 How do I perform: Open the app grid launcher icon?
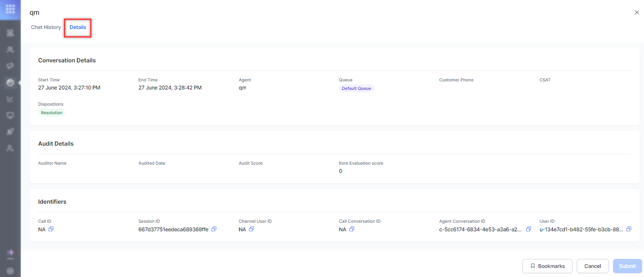[x=10, y=9]
